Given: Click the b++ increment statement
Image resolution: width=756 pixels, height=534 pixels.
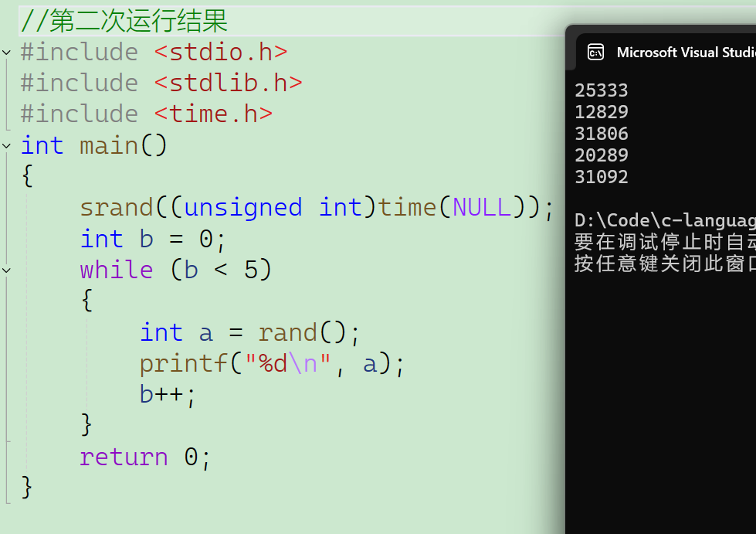Looking at the screenshot, I should [168, 395].
